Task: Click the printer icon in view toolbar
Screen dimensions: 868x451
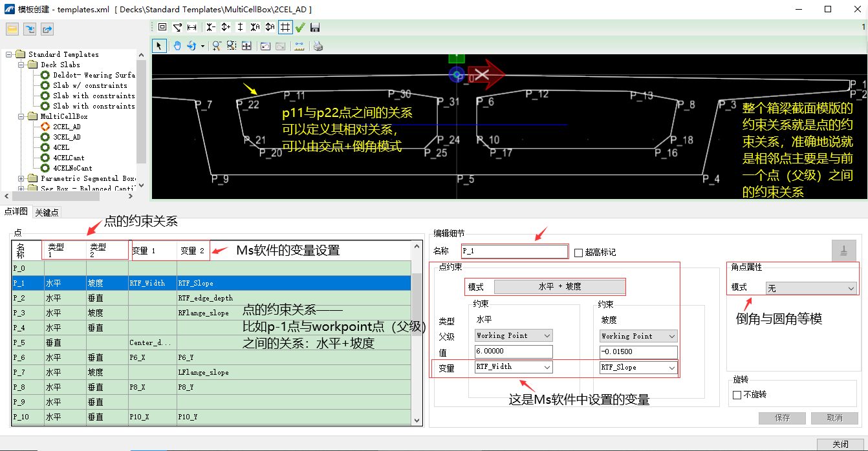Action: click(x=318, y=46)
